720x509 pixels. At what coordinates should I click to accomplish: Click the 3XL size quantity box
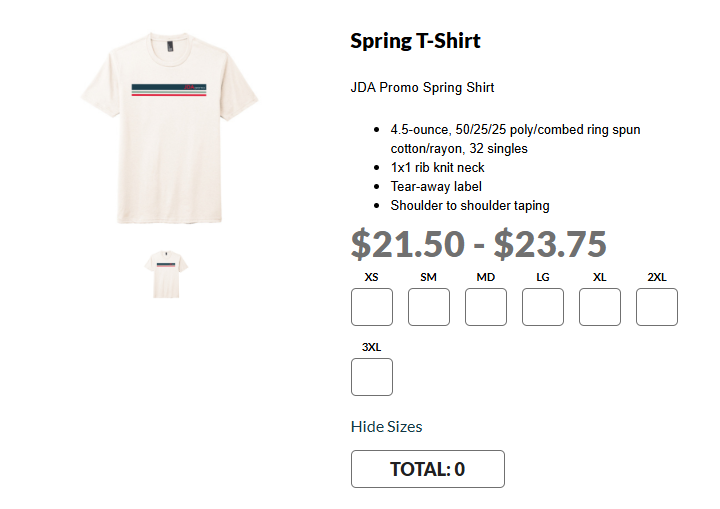(x=372, y=377)
